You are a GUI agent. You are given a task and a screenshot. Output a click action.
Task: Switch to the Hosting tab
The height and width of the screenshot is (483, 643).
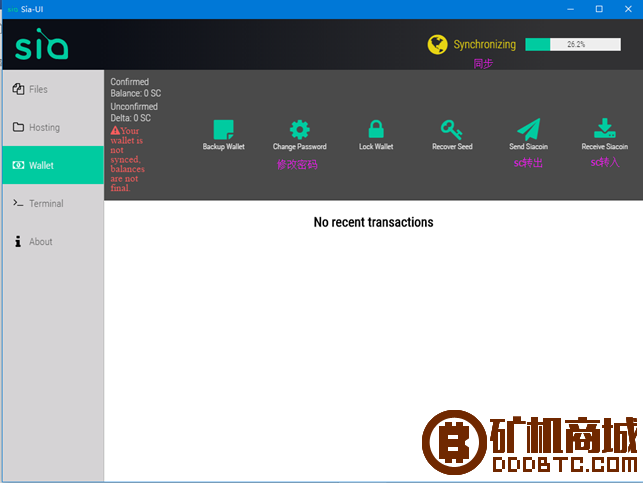(53, 127)
